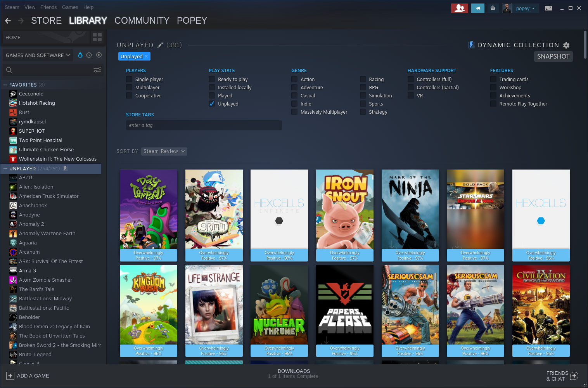Screen dimensions: 588x388
Task: Focus the sidebar search field
Action: (54, 70)
